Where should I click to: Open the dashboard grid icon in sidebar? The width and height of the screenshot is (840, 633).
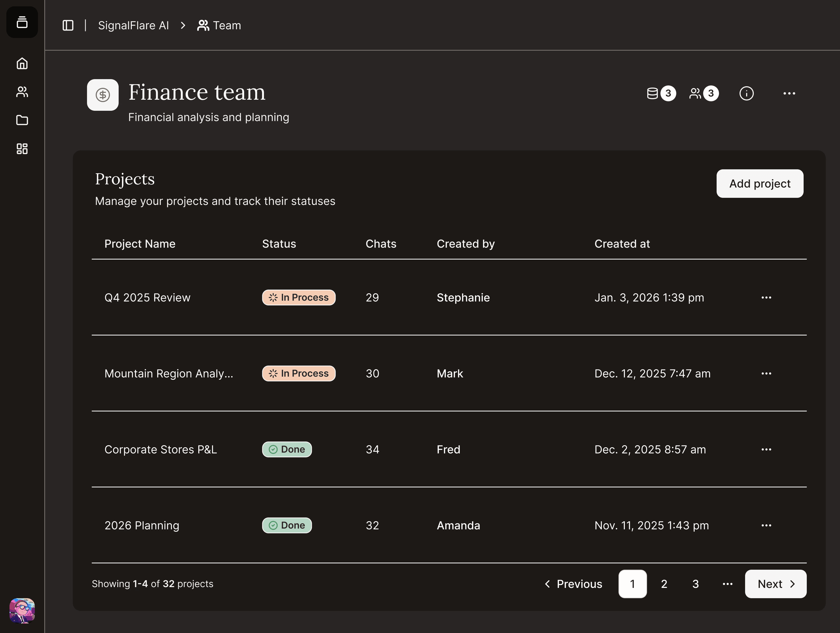point(22,148)
